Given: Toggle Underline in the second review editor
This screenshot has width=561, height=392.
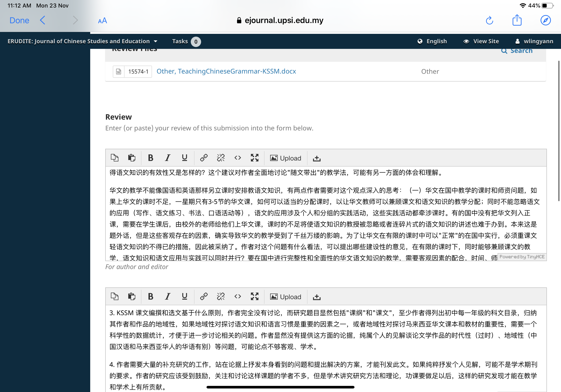Looking at the screenshot, I should (184, 296).
